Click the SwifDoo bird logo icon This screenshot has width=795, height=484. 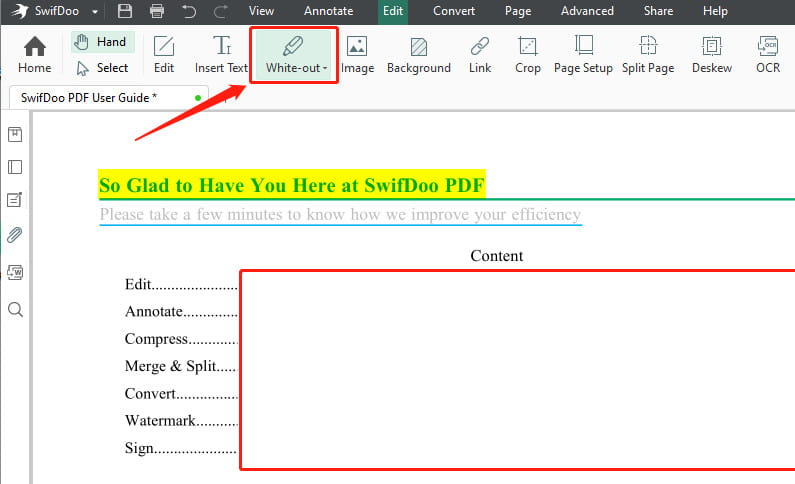click(x=19, y=11)
